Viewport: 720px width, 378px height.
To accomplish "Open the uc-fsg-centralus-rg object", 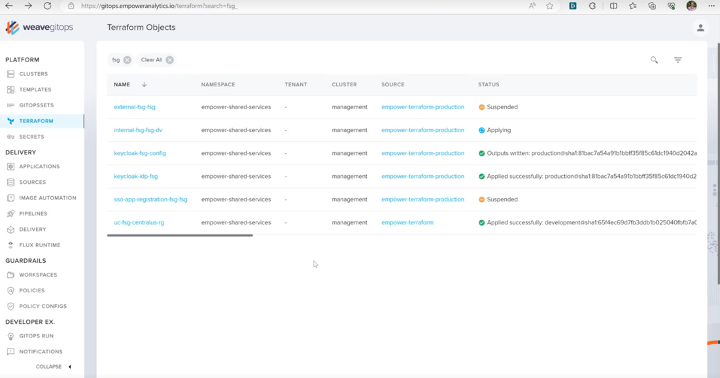I will (x=139, y=222).
